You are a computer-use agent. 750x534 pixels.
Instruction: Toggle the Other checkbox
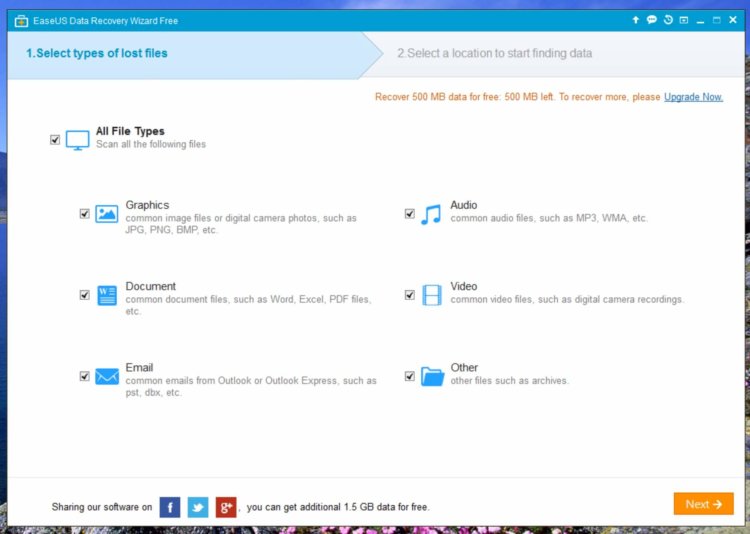pyautogui.click(x=409, y=376)
